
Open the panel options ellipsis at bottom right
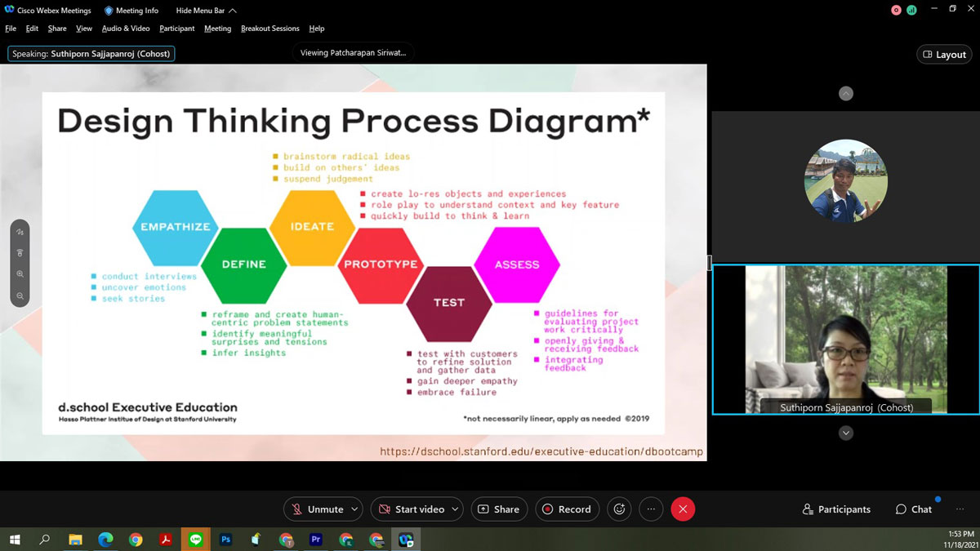click(x=960, y=509)
